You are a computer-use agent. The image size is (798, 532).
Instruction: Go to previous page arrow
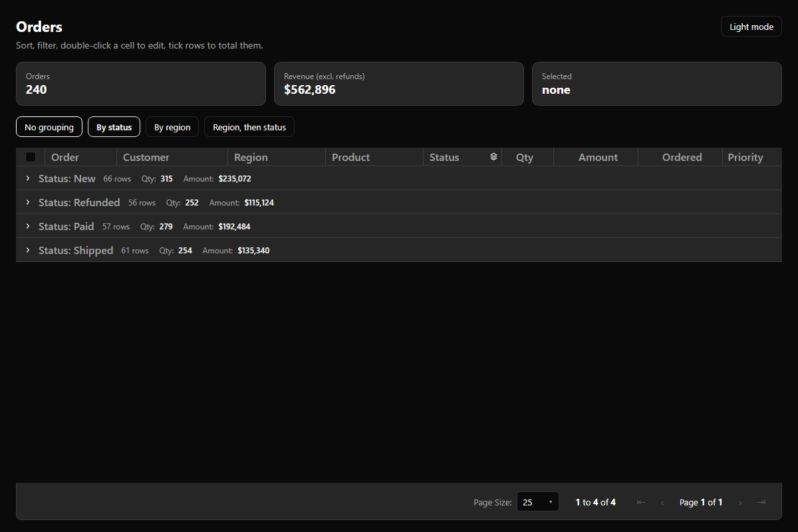[662, 502]
